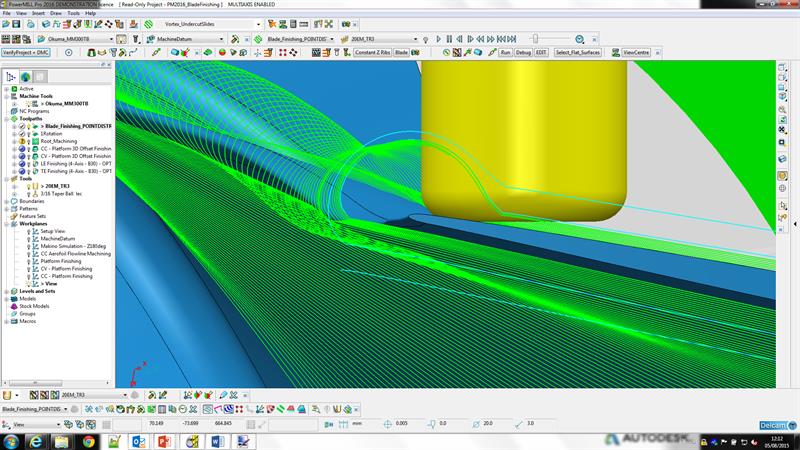Screen dimensions: 800x450
Task: Open Outlook from the Windows taskbar
Action: [139, 441]
